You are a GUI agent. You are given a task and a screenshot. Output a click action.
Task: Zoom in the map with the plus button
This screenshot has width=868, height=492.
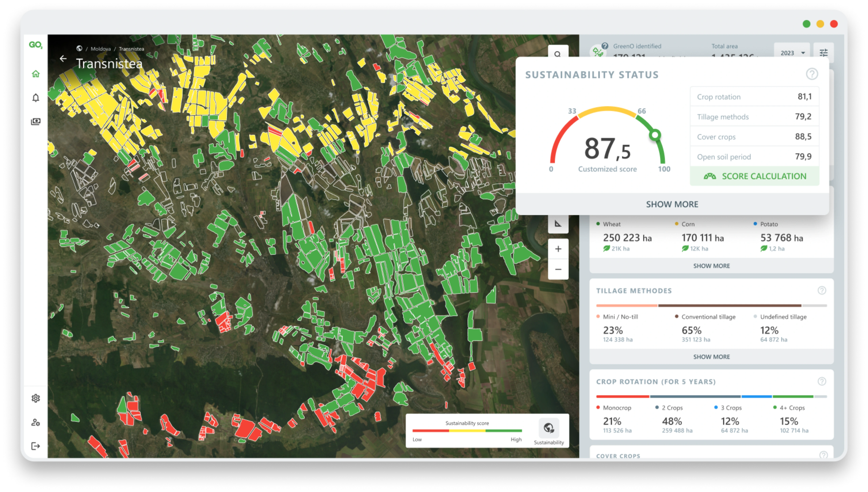(x=558, y=249)
